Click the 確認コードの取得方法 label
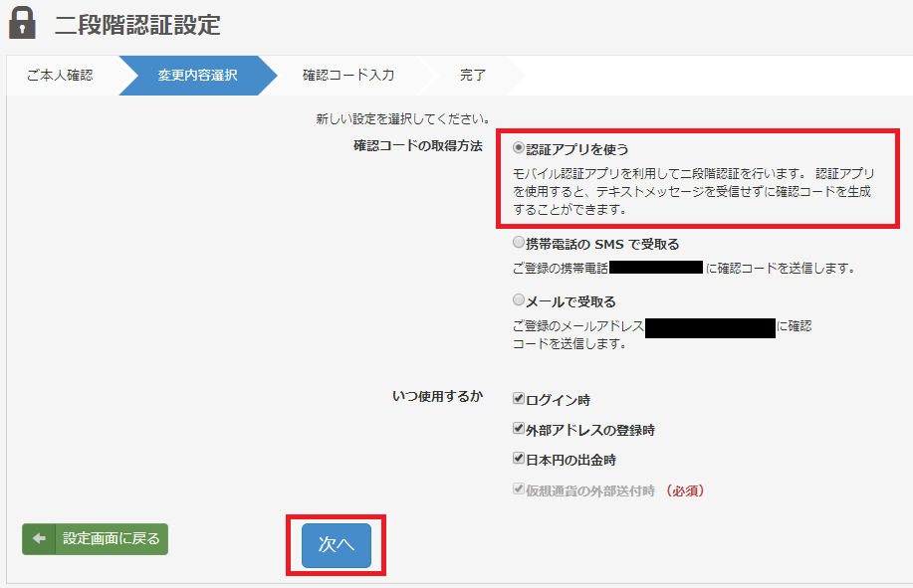Screen dimensions: 913x588 pyautogui.click(x=418, y=146)
